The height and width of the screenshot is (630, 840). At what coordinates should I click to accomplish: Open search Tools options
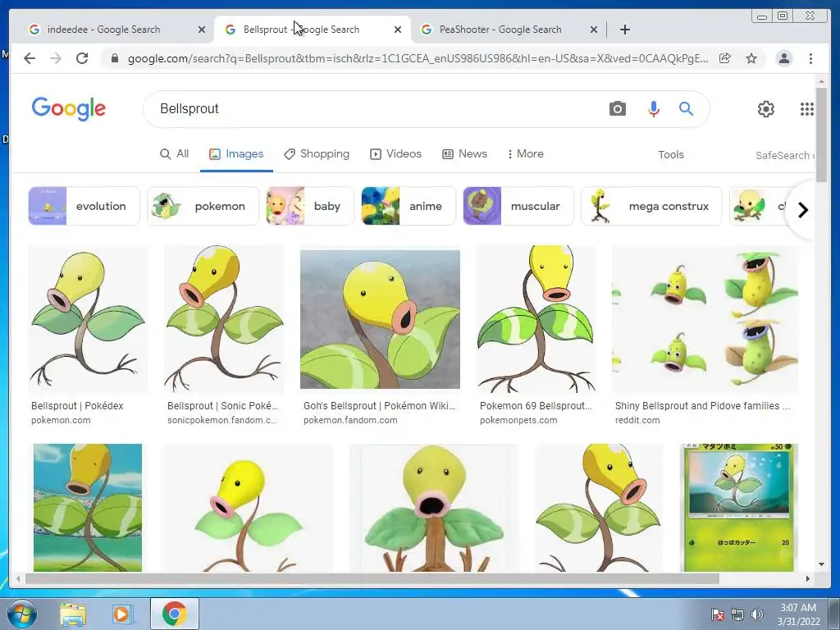671,155
